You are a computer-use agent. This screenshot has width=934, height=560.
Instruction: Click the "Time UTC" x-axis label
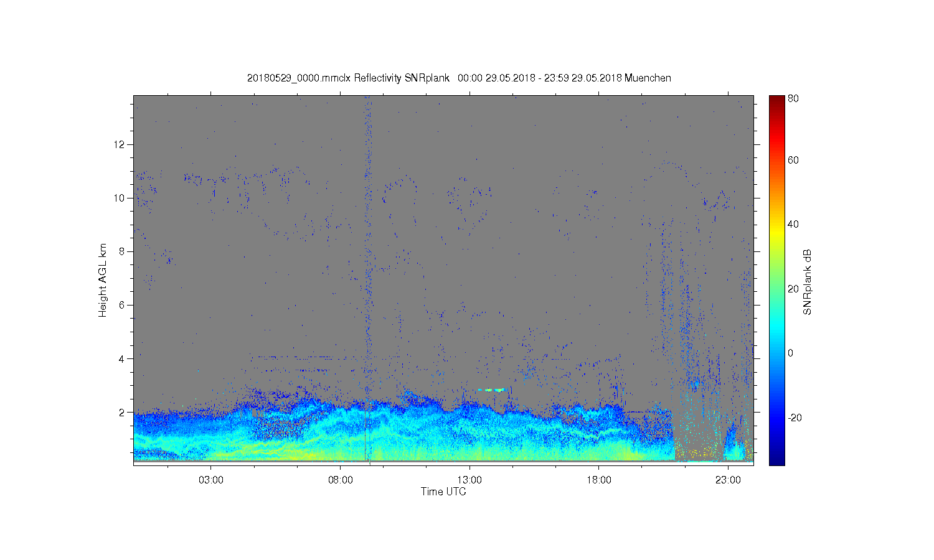443,492
